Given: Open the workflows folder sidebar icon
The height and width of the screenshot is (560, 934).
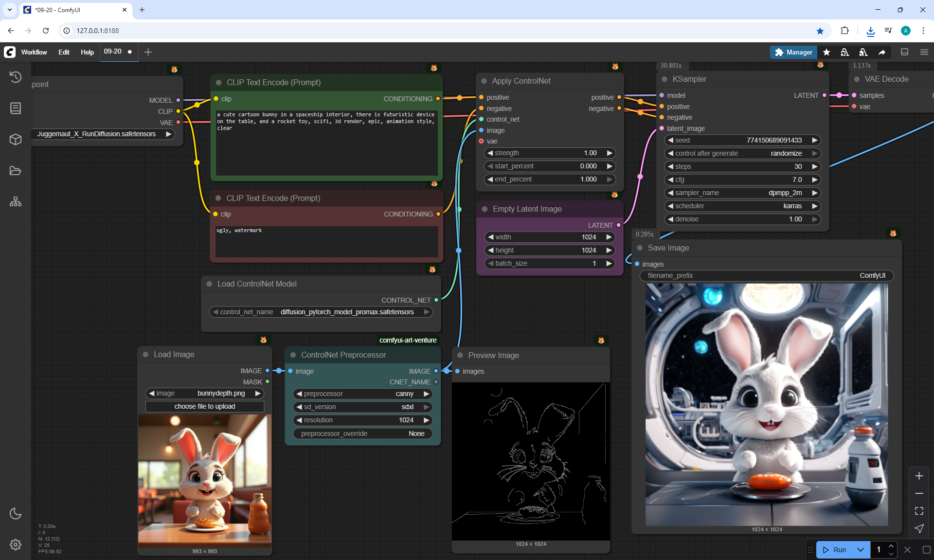Looking at the screenshot, I should [16, 171].
